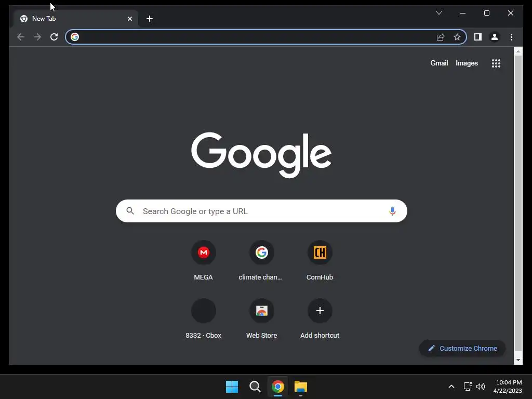The image size is (532, 399).
Task: Show hidden system tray icons
Action: click(x=451, y=387)
